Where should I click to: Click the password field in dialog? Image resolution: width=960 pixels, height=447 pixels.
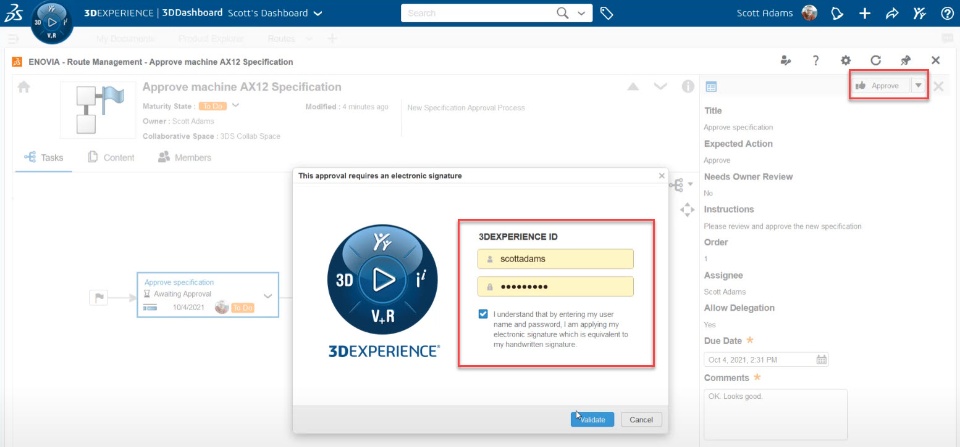555,287
